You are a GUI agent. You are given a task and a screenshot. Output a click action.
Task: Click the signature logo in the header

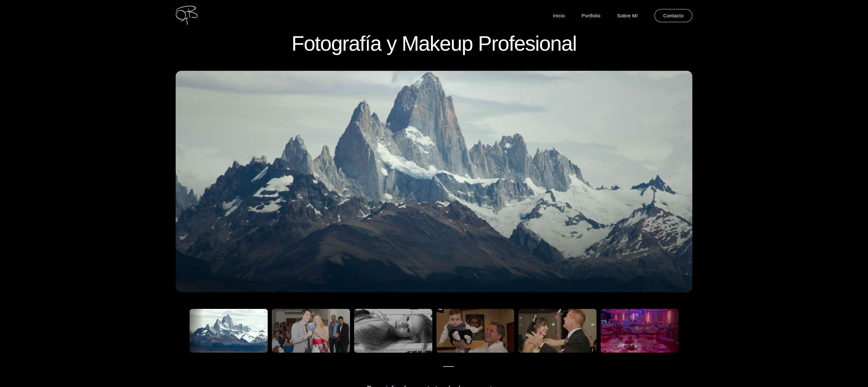pyautogui.click(x=186, y=15)
